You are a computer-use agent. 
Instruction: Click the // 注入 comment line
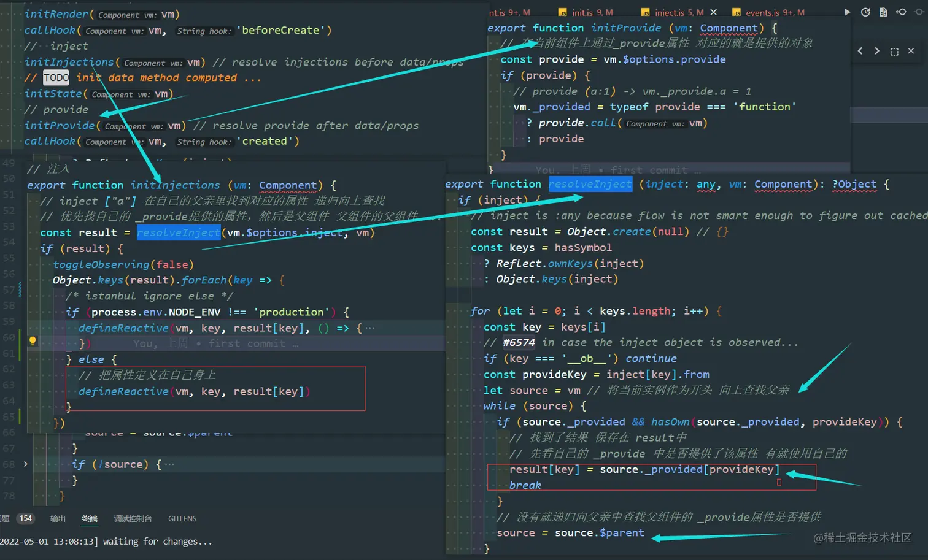(x=48, y=169)
